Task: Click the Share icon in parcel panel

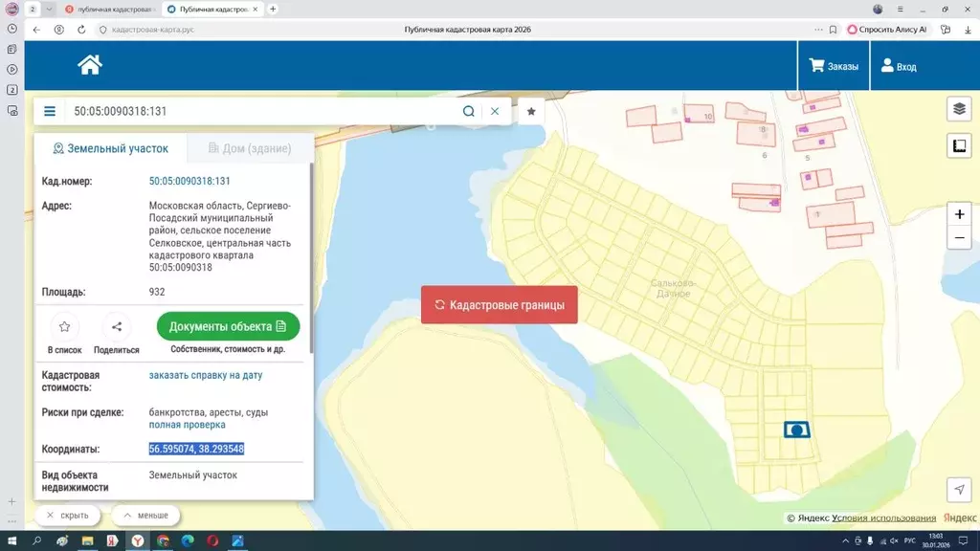Action: [117, 327]
